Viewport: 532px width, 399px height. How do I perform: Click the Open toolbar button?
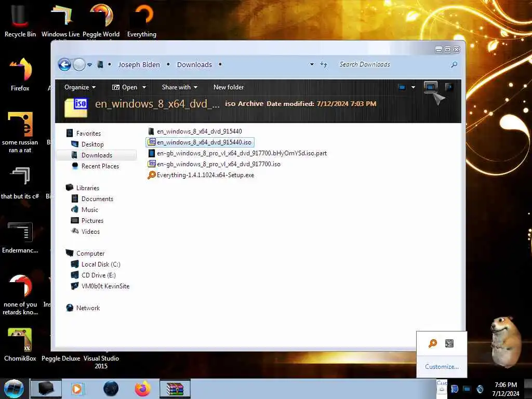coord(125,87)
